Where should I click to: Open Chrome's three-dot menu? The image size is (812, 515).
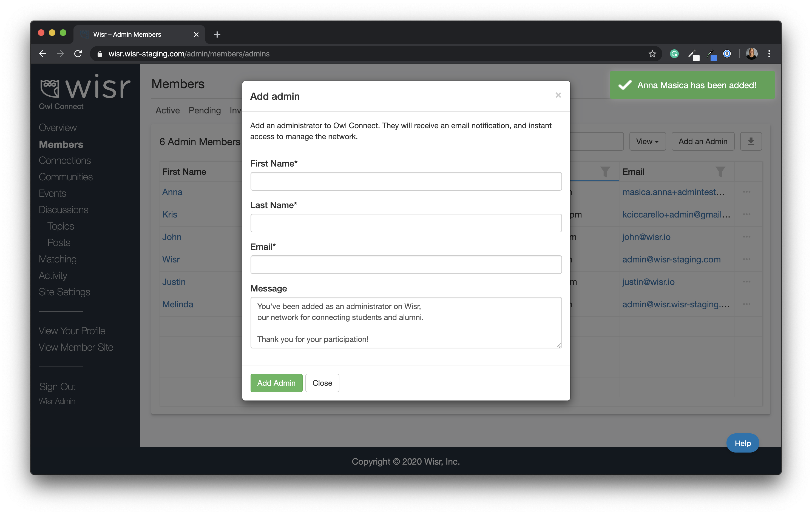769,54
